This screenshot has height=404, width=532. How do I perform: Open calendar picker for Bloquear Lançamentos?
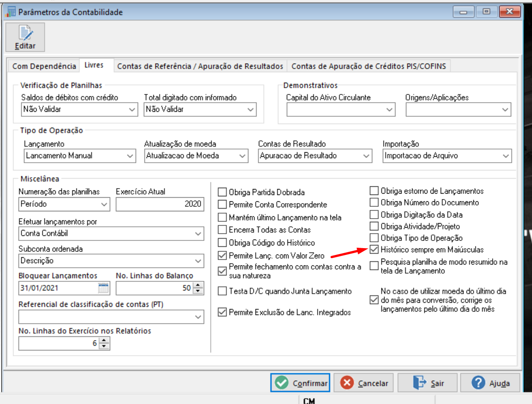103,288
